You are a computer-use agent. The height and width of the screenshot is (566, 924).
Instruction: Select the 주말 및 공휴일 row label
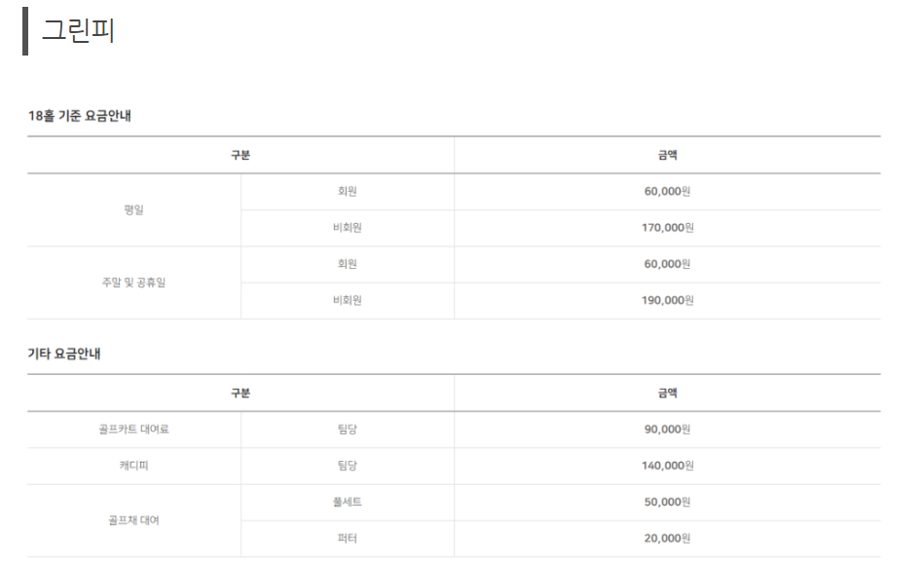(x=133, y=283)
